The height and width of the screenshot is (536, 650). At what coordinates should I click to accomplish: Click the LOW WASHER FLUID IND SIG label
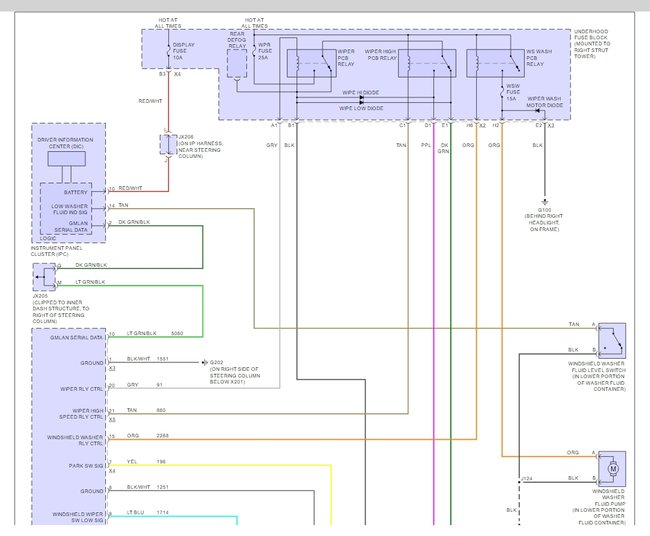coord(69,209)
